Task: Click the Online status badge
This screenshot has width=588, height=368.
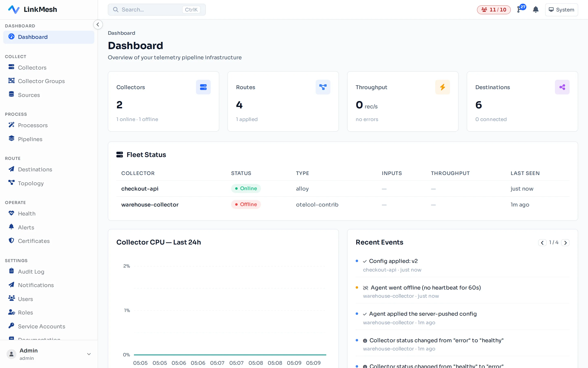Action: 246,188
